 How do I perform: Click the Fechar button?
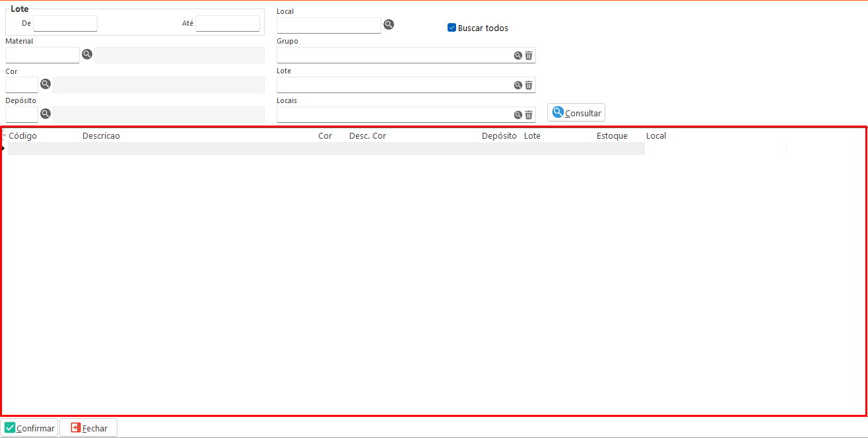pyautogui.click(x=88, y=428)
